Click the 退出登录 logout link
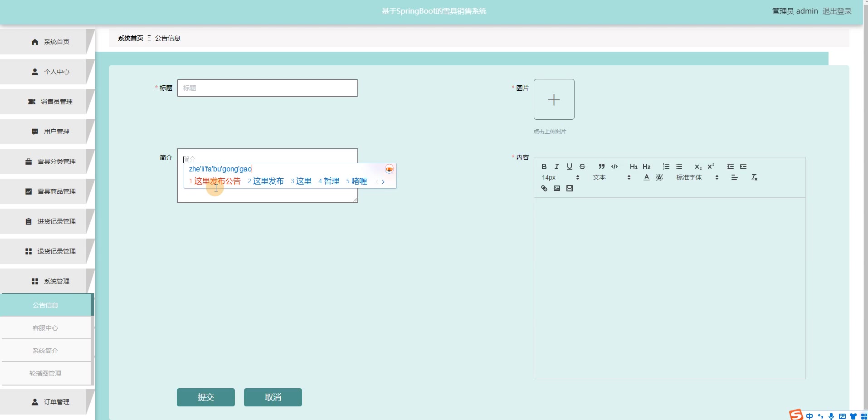The height and width of the screenshot is (420, 868). click(x=837, y=11)
